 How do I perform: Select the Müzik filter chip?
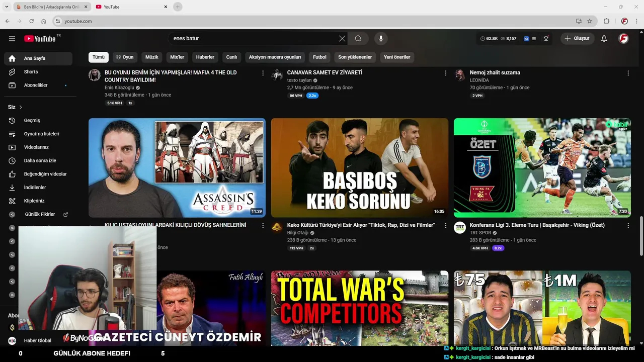point(152,57)
